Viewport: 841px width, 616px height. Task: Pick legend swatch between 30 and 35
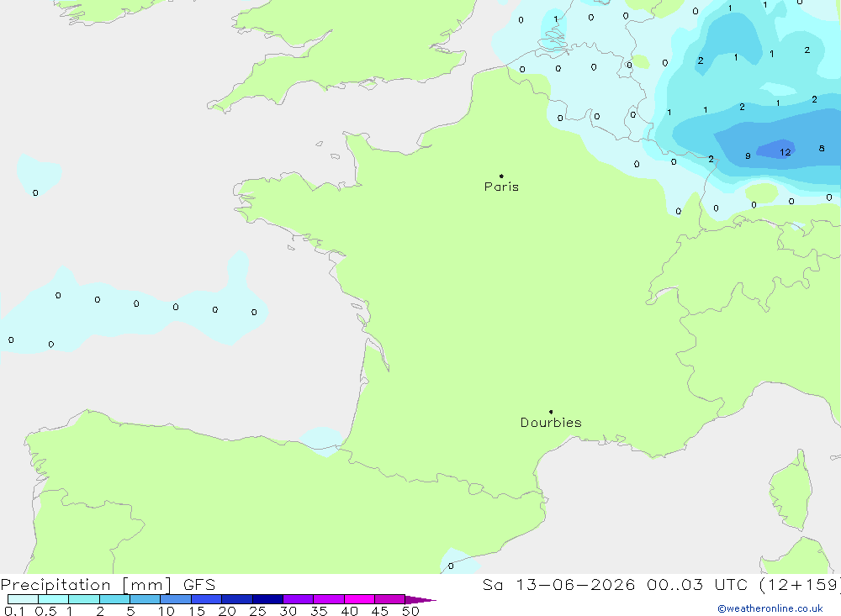[298, 599]
